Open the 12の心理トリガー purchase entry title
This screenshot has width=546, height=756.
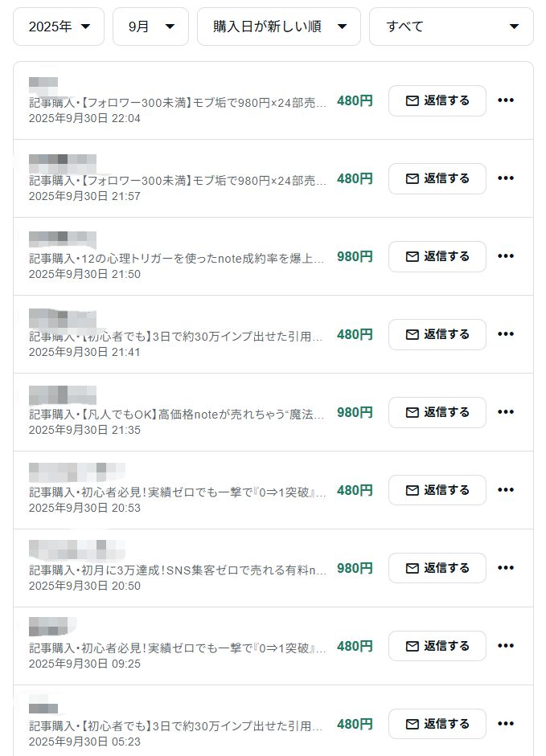coord(178,258)
